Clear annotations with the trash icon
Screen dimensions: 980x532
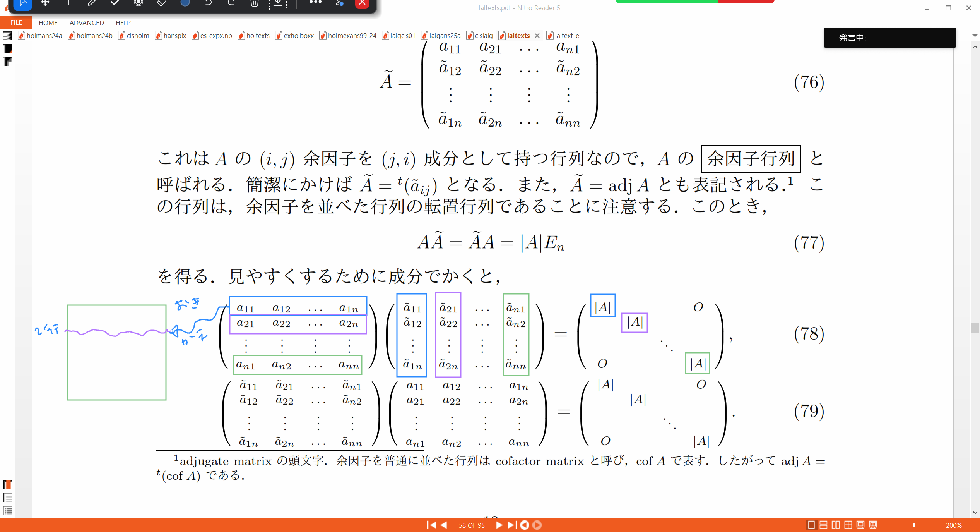(254, 3)
